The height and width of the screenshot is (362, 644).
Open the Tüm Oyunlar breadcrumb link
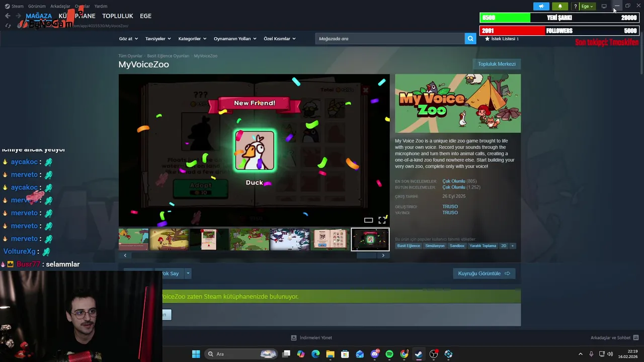[130, 56]
